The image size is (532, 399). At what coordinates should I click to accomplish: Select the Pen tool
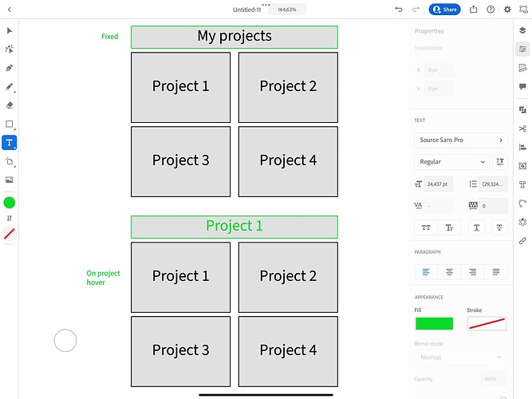coord(10,68)
